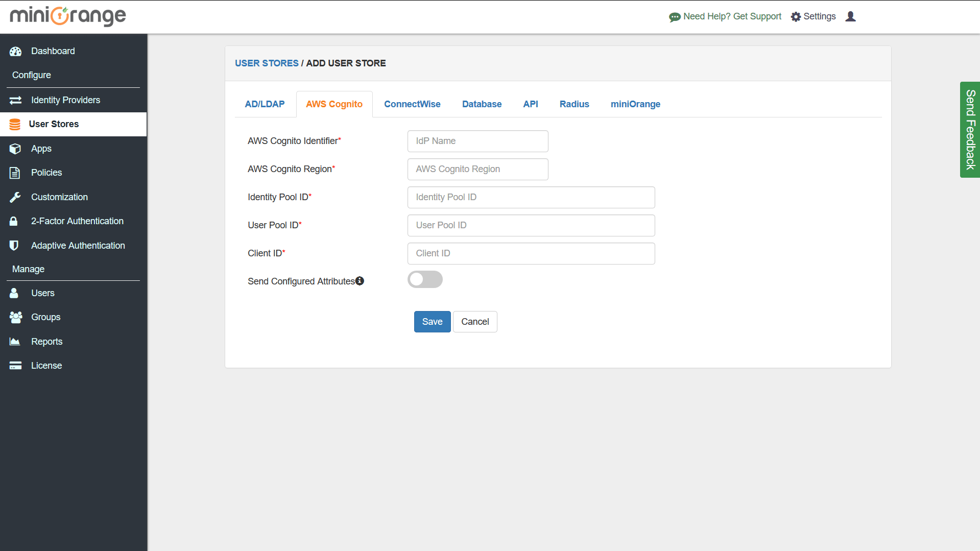Click the Customization wrench icon
The width and height of the screenshot is (980, 551).
pyautogui.click(x=15, y=197)
